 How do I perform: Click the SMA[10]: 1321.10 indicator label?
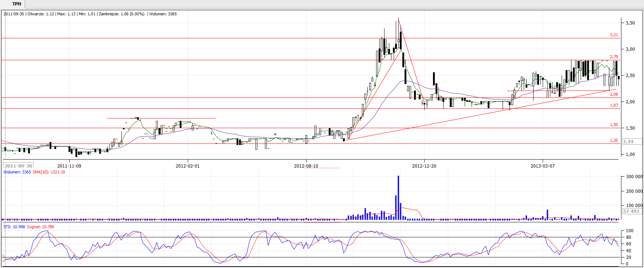click(49, 172)
